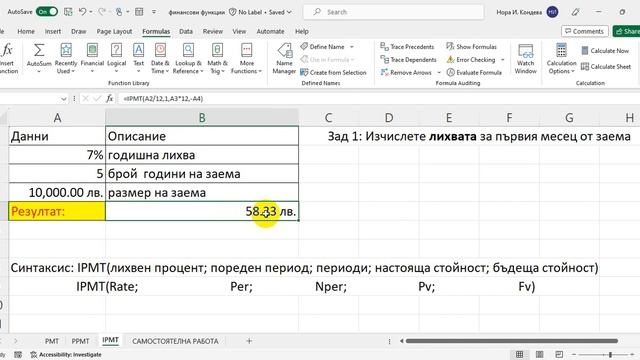
Task: Click into the Search box
Action: (393, 12)
